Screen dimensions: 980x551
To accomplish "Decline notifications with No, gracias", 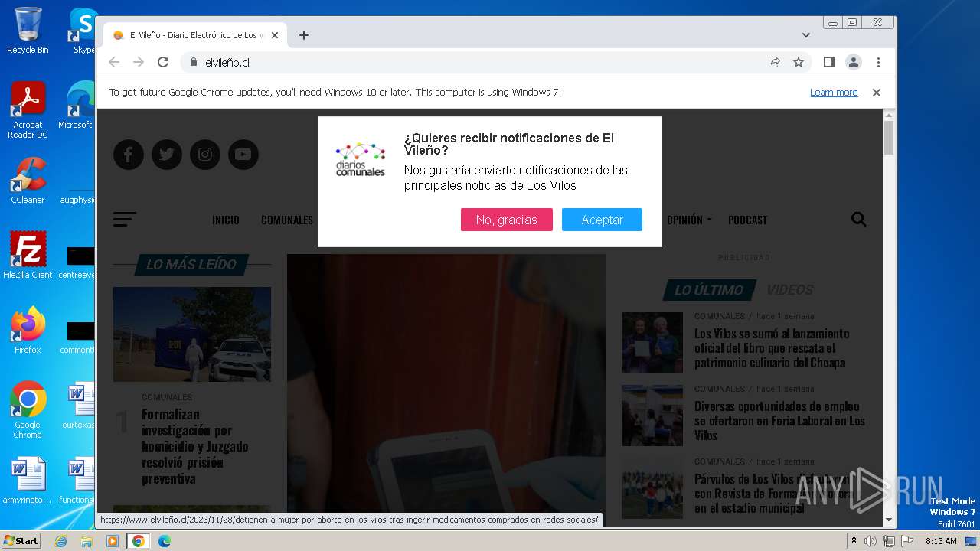I will pos(507,220).
